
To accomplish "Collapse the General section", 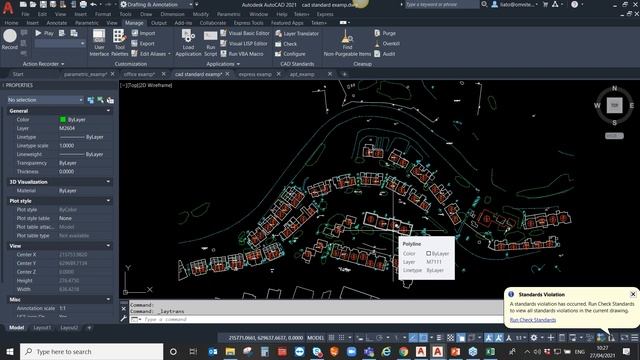I will (x=108, y=111).
